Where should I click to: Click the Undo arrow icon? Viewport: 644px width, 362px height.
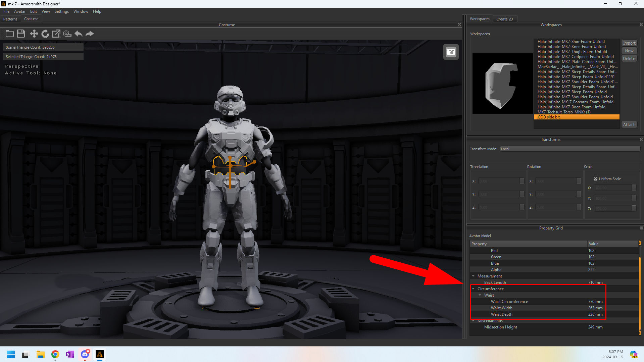(79, 34)
